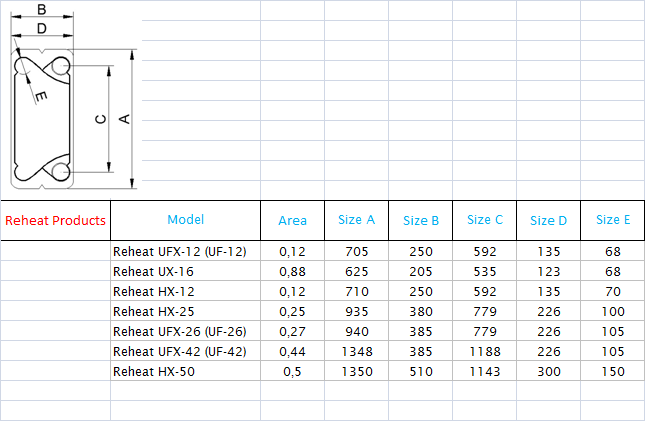Select Size A value 705
The height and width of the screenshot is (421, 645).
357,251
